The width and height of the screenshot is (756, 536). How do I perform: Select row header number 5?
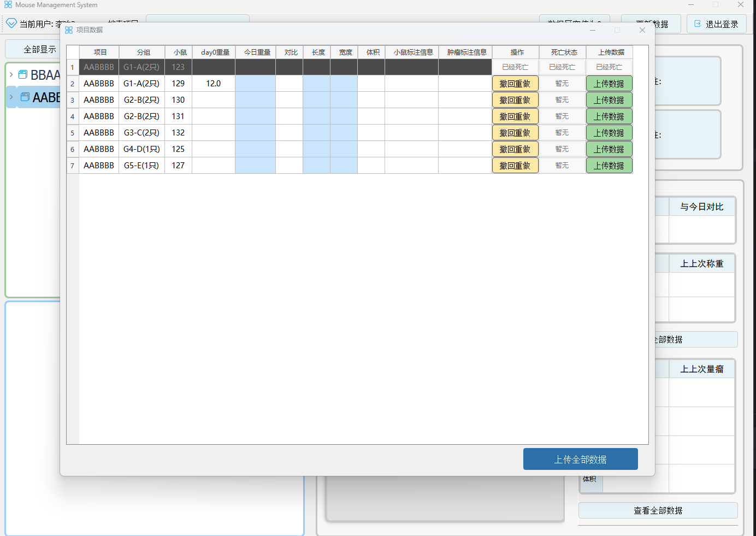click(73, 133)
